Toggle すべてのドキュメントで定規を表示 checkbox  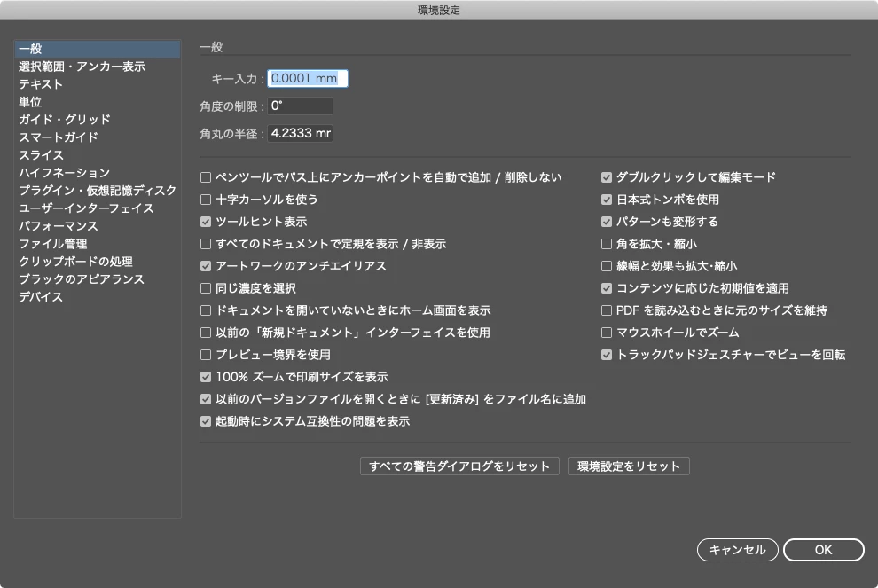pos(206,244)
